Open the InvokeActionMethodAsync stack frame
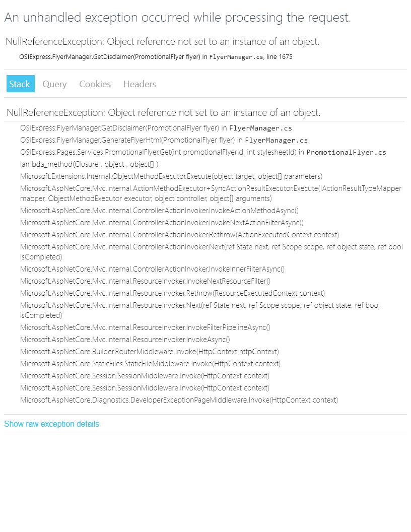Image resolution: width=411 pixels, height=532 pixels. tap(159, 211)
